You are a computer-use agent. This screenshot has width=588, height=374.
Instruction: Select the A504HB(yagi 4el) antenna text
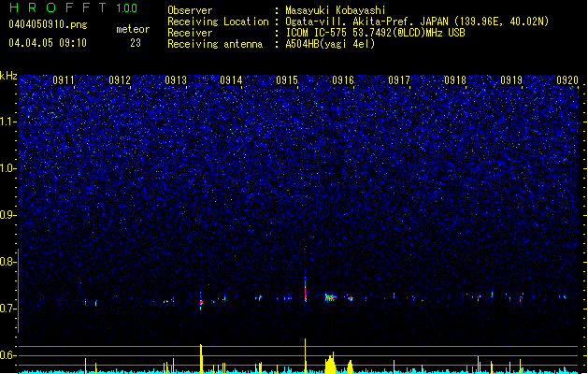tap(330, 44)
